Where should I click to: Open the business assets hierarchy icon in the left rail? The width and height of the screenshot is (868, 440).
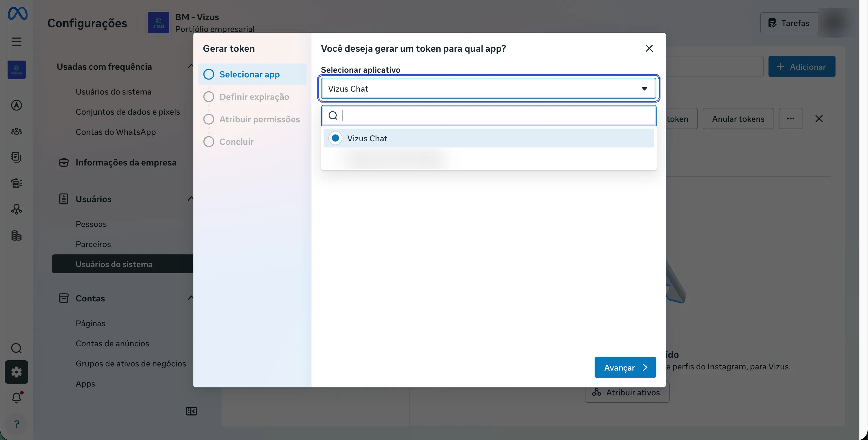(17, 210)
